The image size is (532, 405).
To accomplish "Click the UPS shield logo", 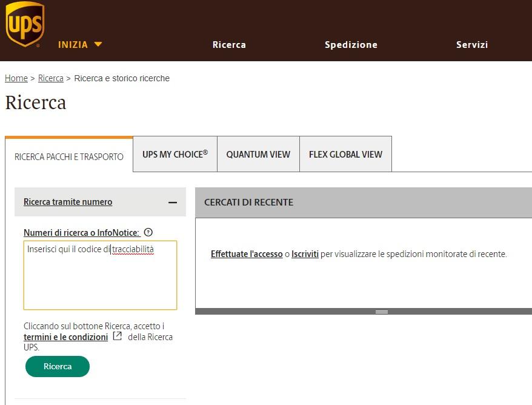I will click(x=25, y=24).
